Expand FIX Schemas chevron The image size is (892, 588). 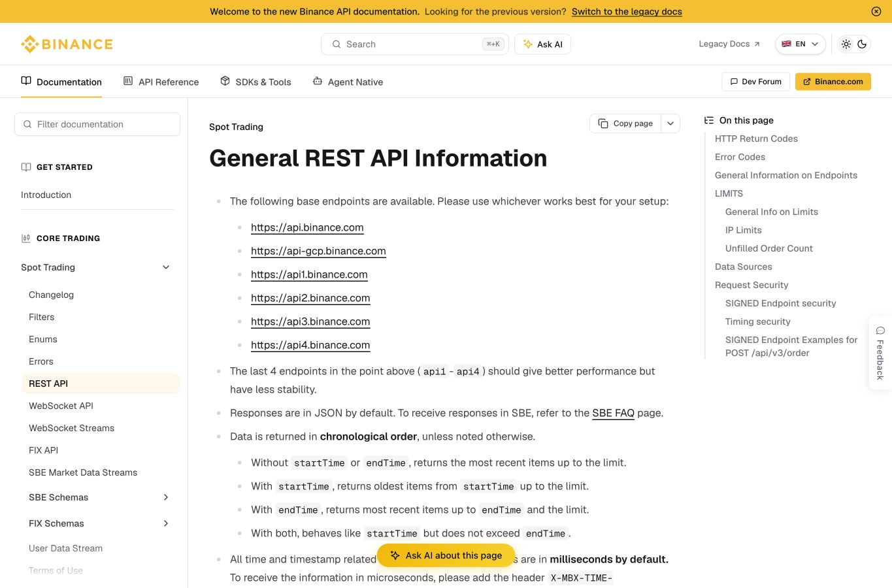(x=166, y=523)
